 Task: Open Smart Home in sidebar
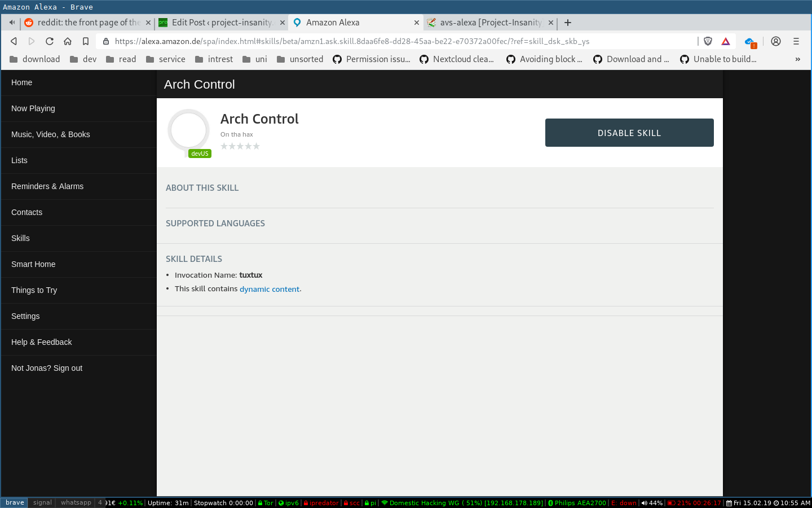[x=78, y=264]
